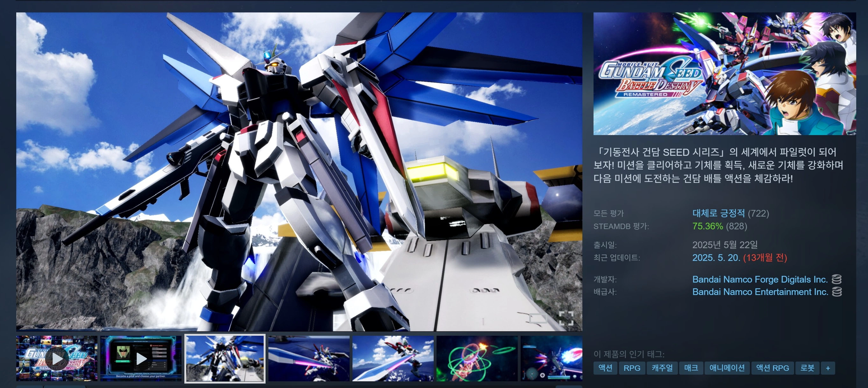Click the SteamDB vote count '(828)'
The height and width of the screenshot is (388, 868).
click(x=736, y=226)
